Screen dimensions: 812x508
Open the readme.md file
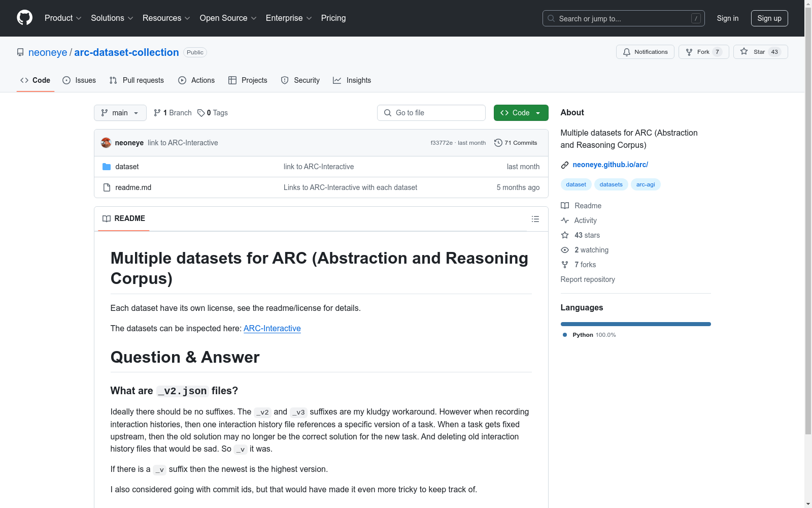click(133, 187)
